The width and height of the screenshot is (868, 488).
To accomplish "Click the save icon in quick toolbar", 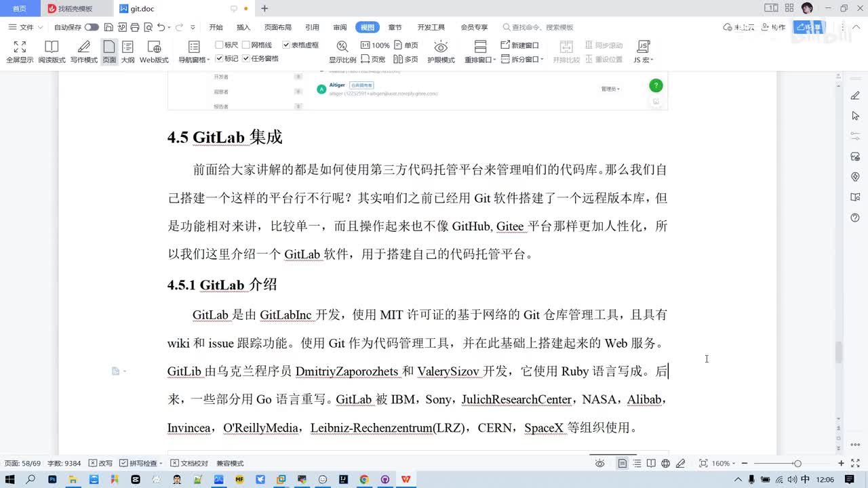I will (109, 27).
